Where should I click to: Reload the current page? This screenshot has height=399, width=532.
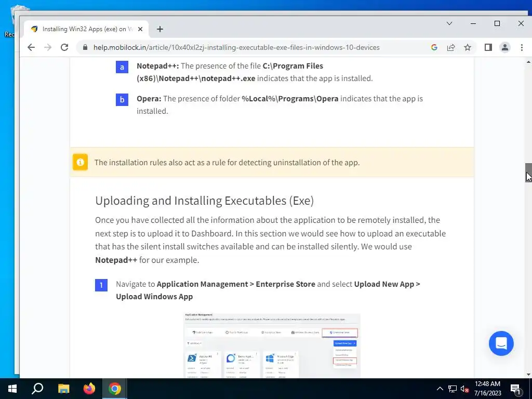point(64,47)
